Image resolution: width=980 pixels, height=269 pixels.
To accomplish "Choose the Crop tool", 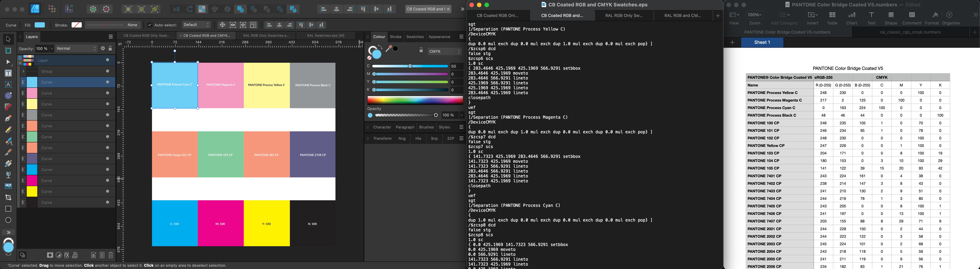I will (x=8, y=197).
